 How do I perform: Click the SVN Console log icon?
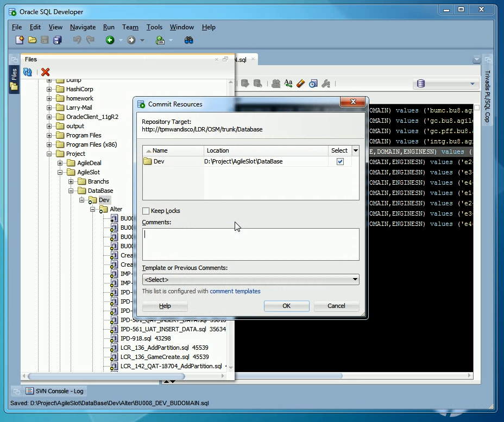click(29, 391)
